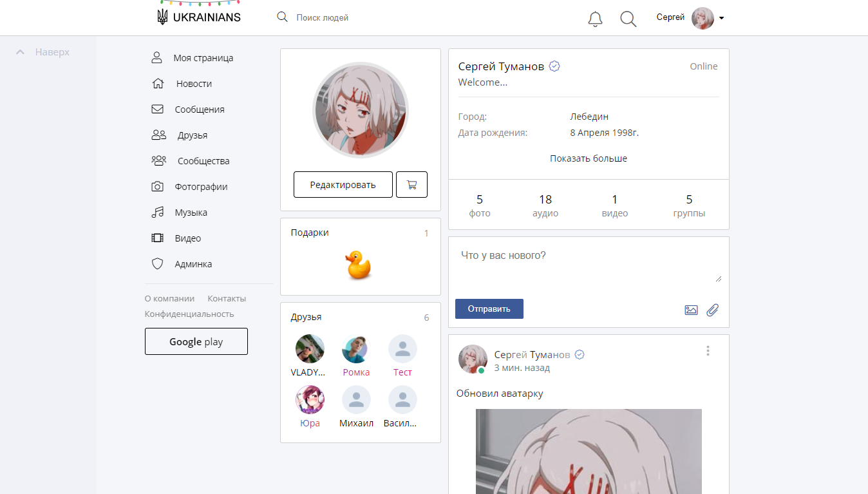The image size is (868, 494).
Task: Open the three-dot post options menu
Action: pos(708,351)
